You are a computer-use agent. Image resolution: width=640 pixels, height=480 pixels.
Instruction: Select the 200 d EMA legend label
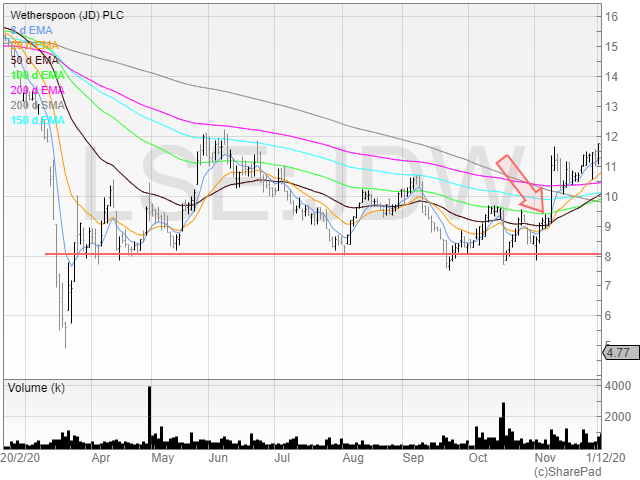click(x=38, y=90)
